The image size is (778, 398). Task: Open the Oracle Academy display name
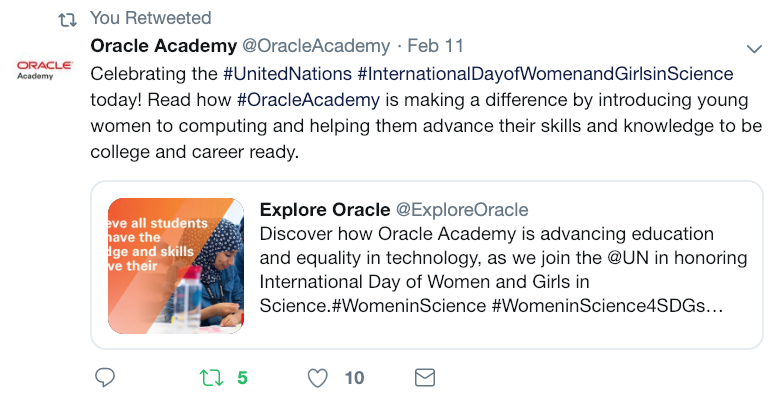tap(164, 46)
